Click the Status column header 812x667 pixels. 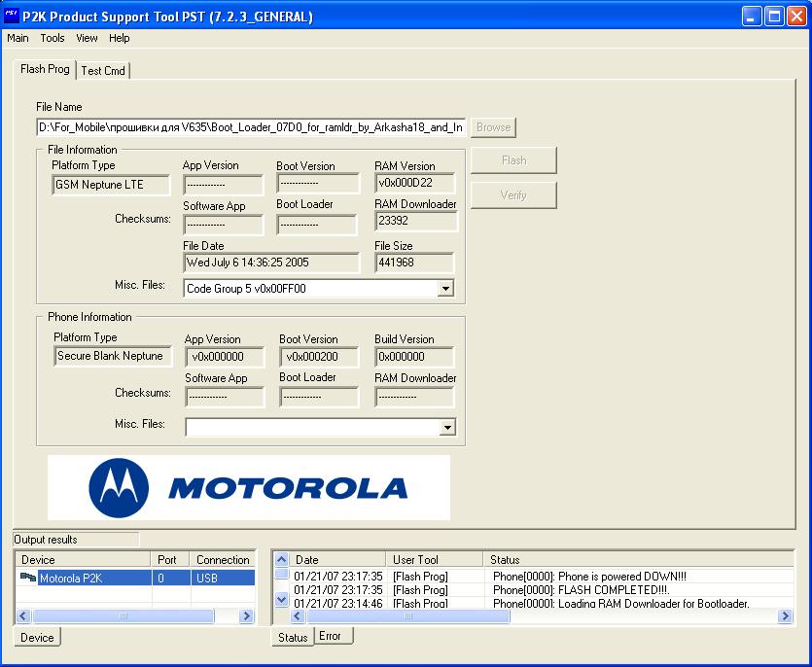(639, 560)
